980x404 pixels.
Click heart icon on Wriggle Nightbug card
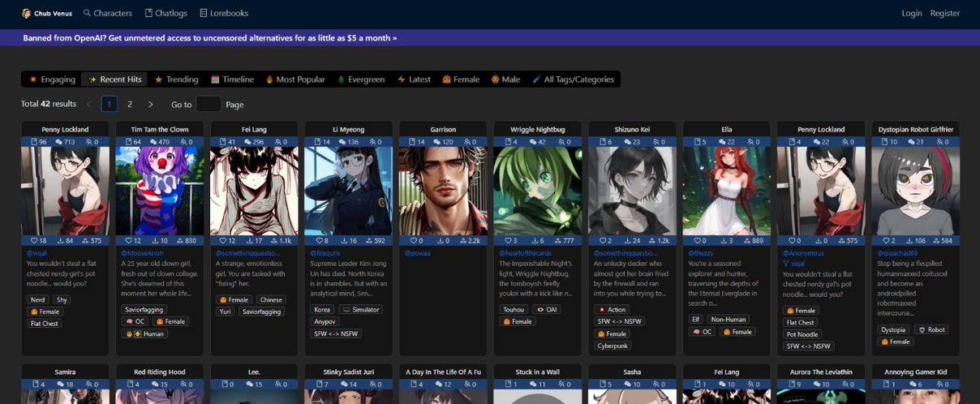[x=507, y=241]
